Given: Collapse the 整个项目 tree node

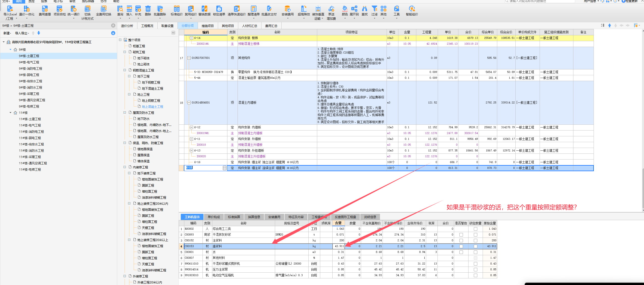Looking at the screenshot, I should pos(120,40).
